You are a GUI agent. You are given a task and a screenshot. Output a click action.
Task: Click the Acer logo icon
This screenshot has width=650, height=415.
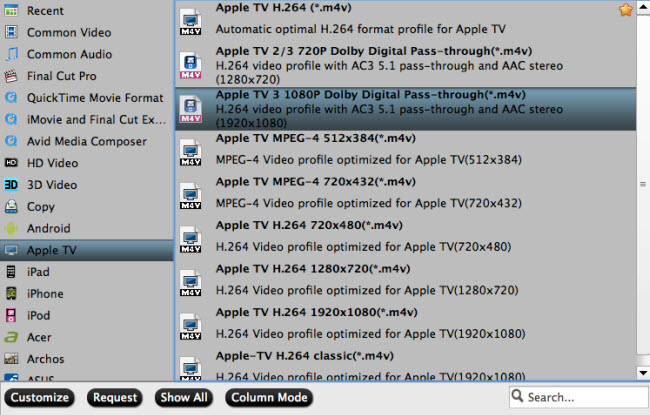(x=11, y=337)
